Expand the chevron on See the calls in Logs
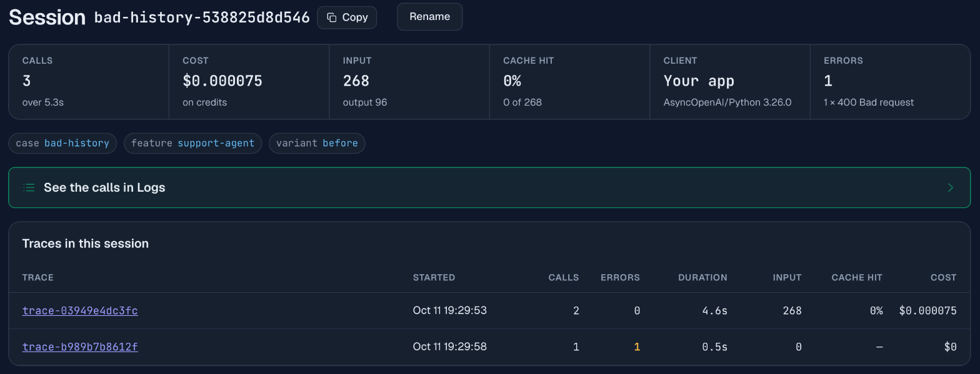The image size is (980, 374). click(x=951, y=187)
